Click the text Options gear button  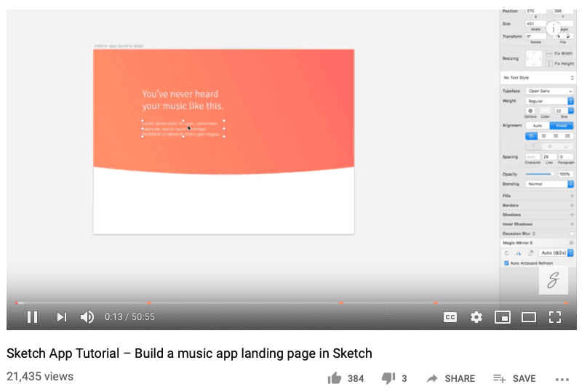coord(530,111)
